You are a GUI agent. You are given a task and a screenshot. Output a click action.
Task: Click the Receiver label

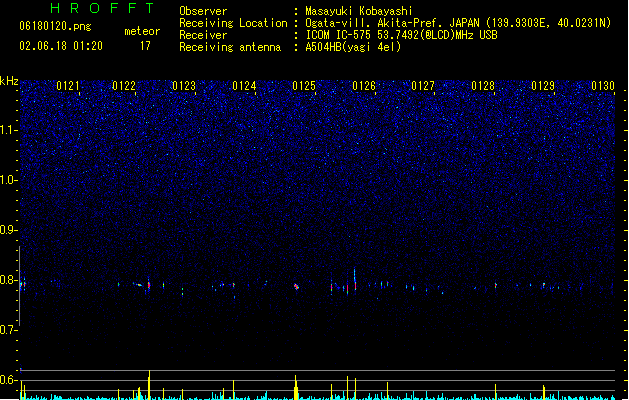coord(203,35)
